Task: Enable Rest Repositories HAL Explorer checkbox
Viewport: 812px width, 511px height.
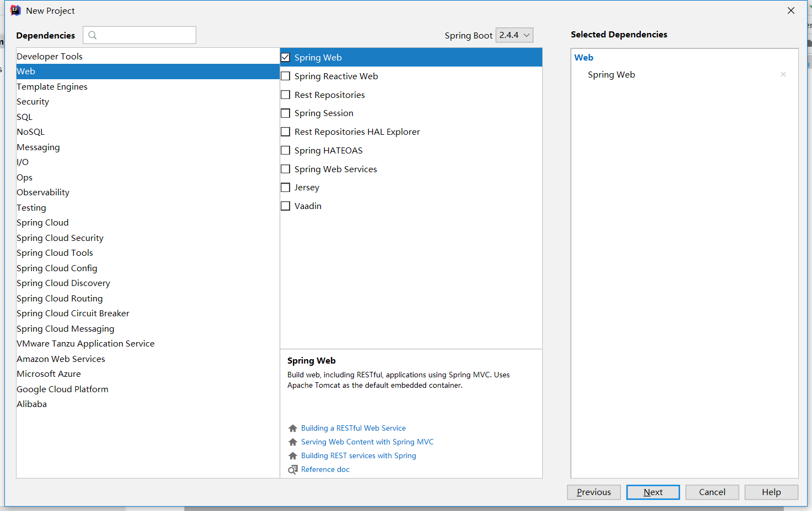Action: click(x=285, y=131)
